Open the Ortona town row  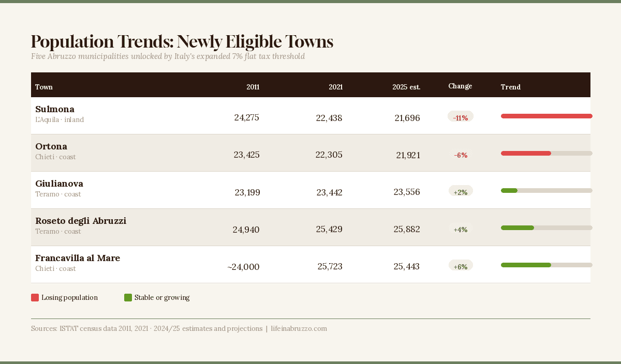click(51, 146)
